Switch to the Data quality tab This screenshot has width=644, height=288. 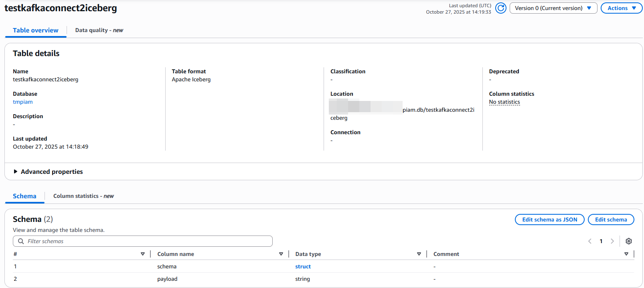point(99,30)
